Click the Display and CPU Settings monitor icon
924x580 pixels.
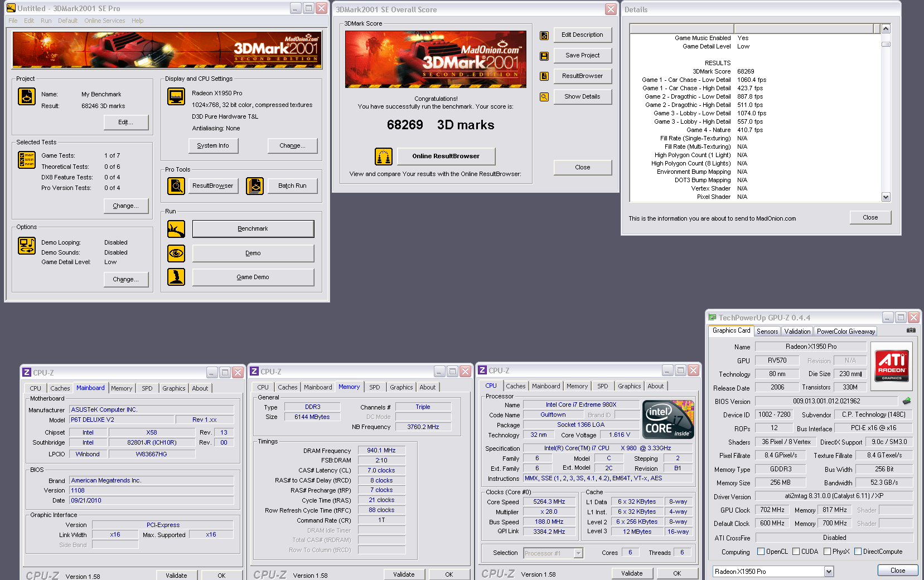[x=176, y=96]
